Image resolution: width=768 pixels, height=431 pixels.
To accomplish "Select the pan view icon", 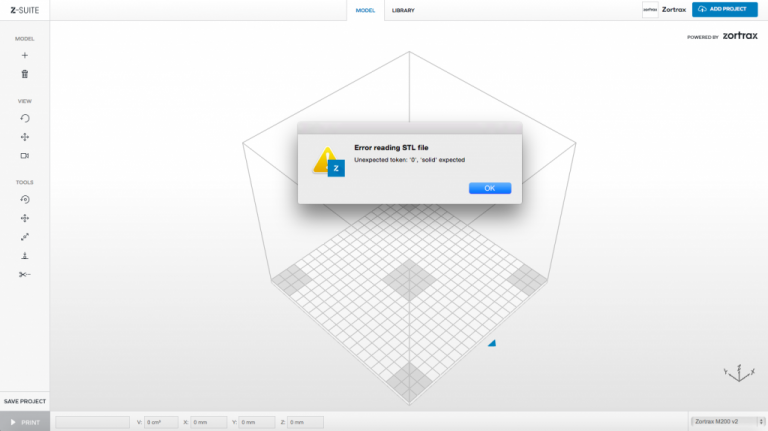I will pos(25,137).
